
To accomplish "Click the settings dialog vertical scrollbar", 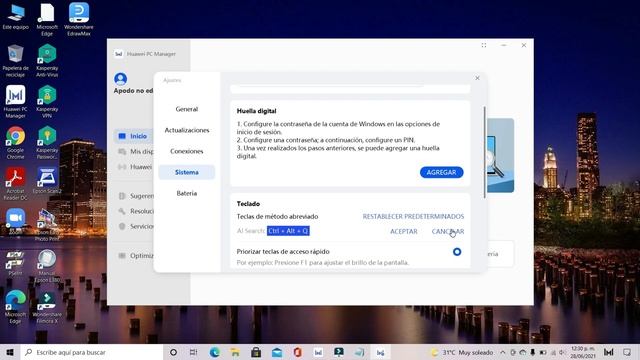I will 484,152.
